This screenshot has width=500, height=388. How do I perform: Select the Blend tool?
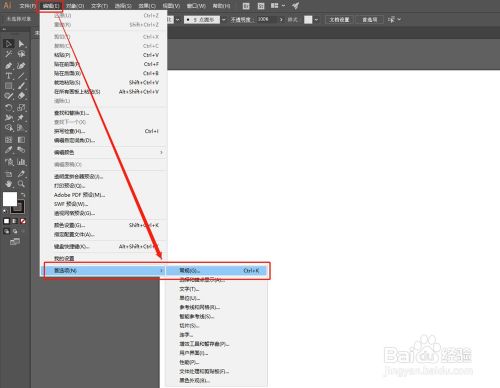[21, 150]
